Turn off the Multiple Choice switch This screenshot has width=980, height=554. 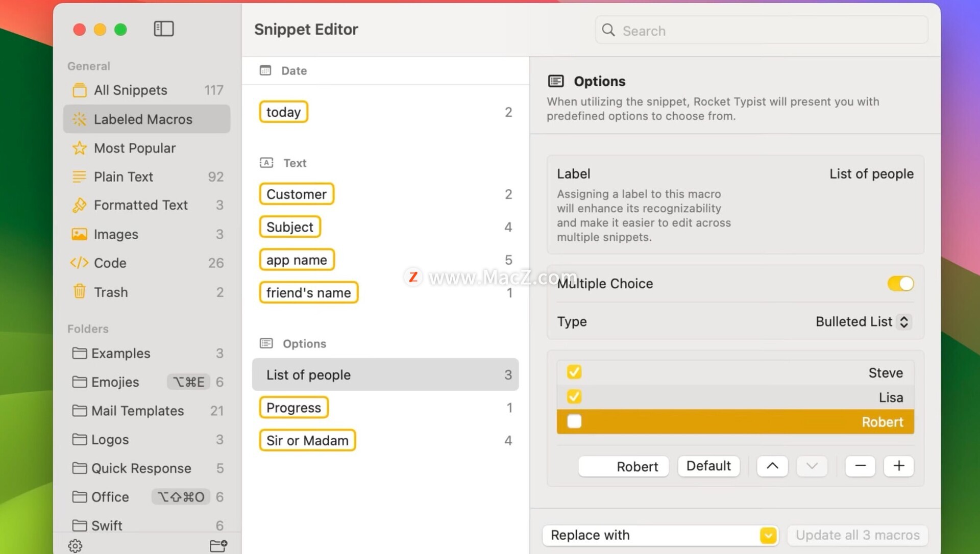[900, 284]
